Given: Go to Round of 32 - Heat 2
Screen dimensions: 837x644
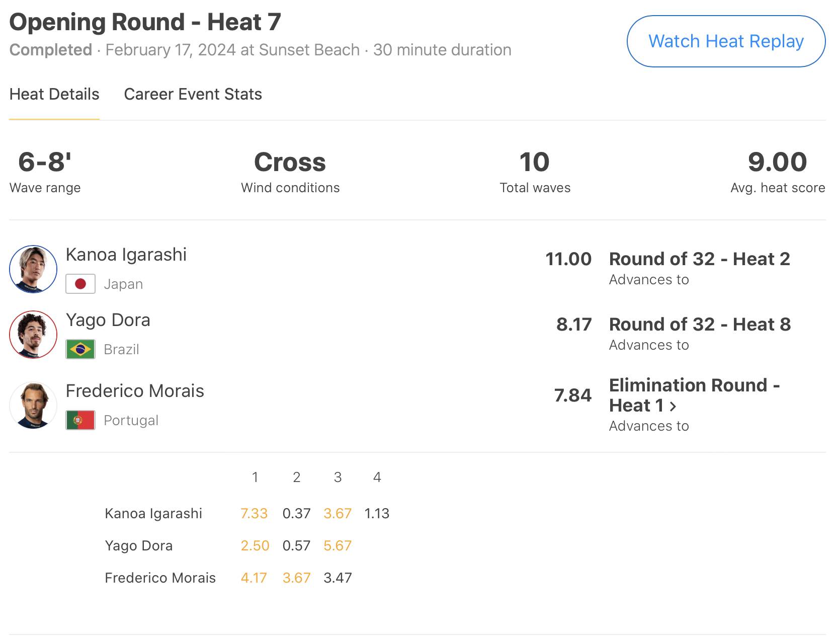Looking at the screenshot, I should [699, 259].
